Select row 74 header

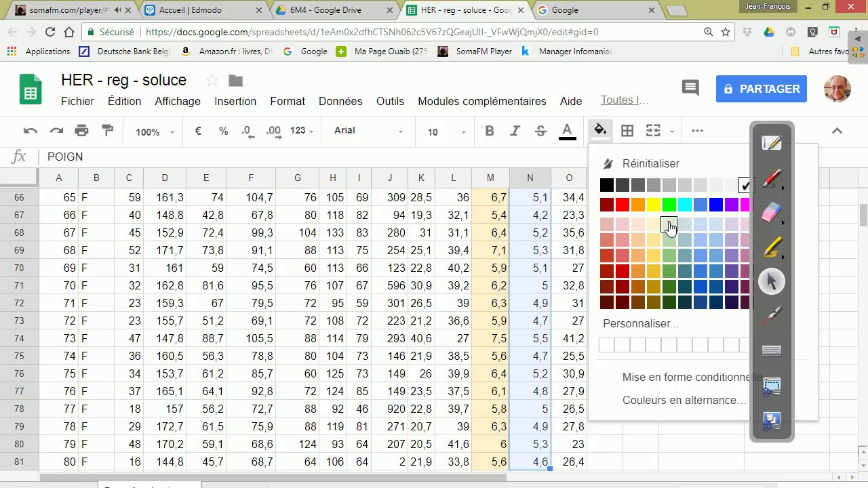[x=19, y=338]
